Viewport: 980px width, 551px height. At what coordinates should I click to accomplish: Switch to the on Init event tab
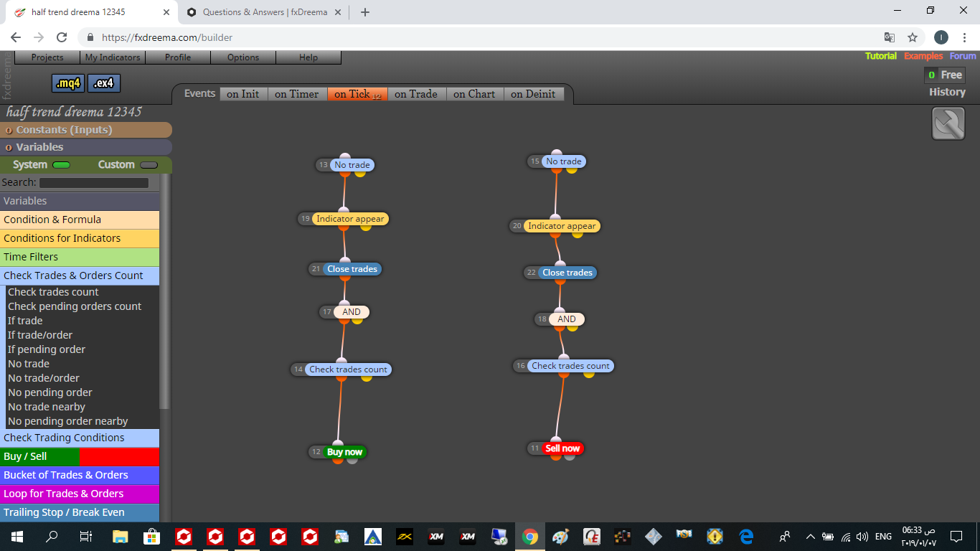click(x=243, y=94)
